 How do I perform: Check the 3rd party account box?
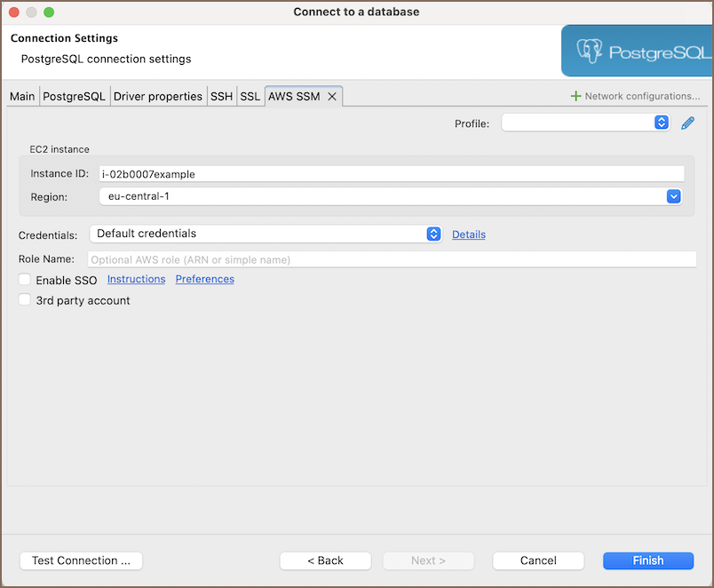click(x=25, y=300)
